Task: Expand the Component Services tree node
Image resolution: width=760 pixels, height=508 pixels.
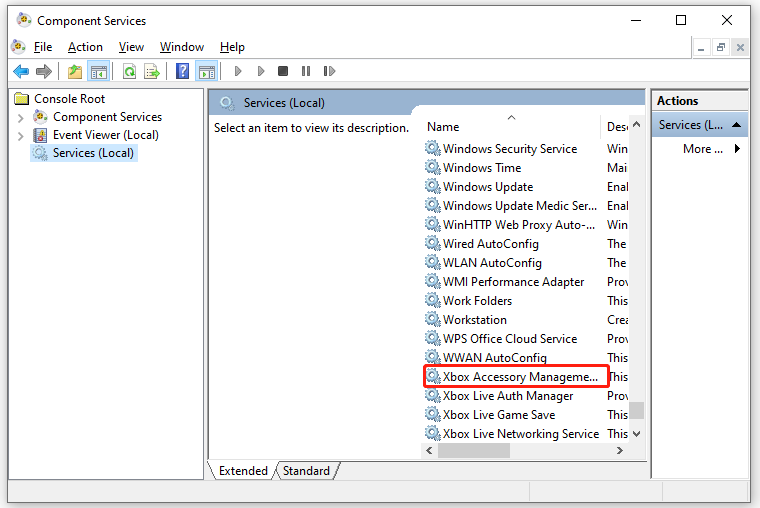Action: tap(21, 117)
